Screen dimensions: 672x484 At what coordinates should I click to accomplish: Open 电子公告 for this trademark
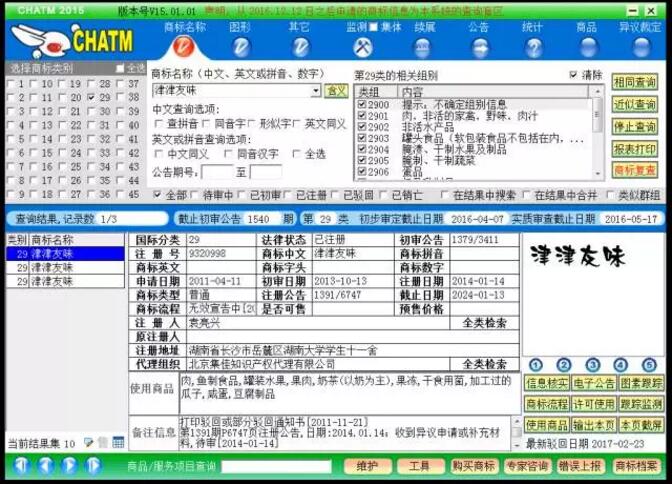pos(592,383)
